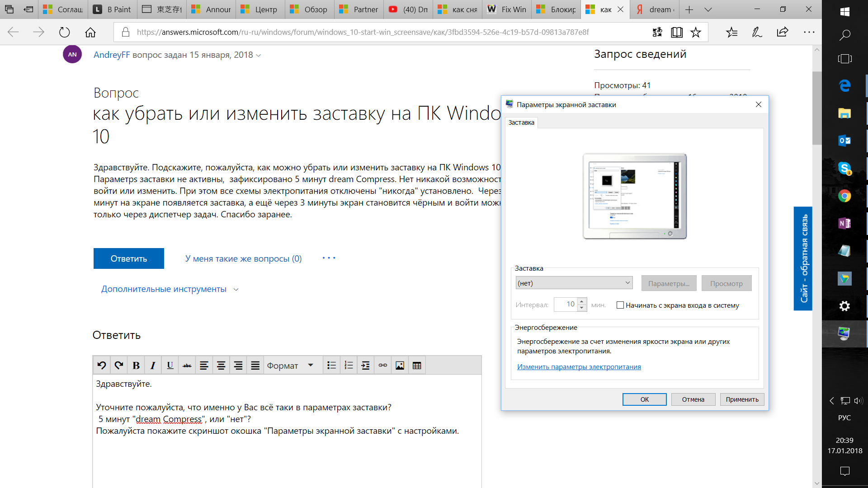Switch to the B Paint tab

pos(112,9)
